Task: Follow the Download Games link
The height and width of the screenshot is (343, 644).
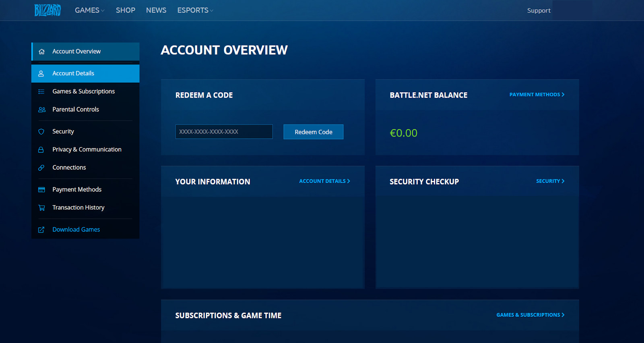Action: point(85,229)
